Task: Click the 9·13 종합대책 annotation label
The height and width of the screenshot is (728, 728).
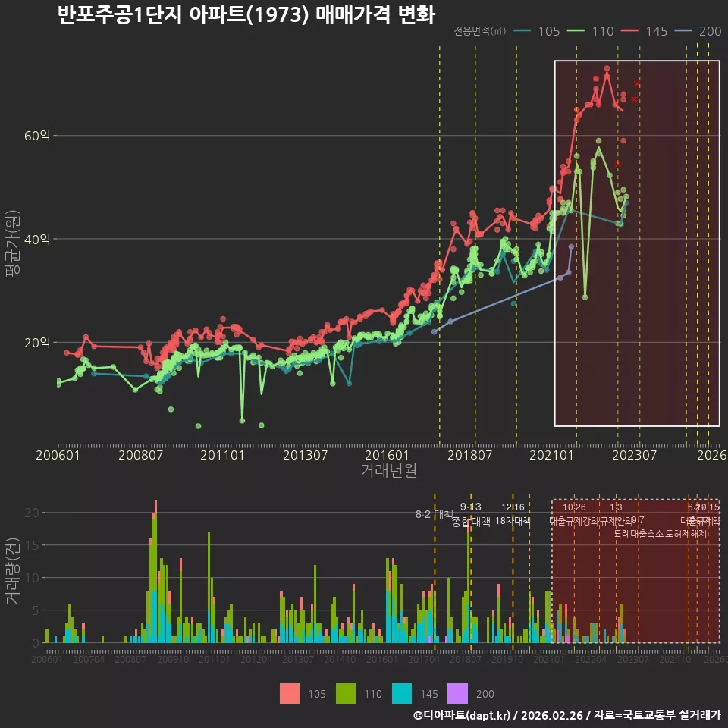Action: pyautogui.click(x=470, y=514)
